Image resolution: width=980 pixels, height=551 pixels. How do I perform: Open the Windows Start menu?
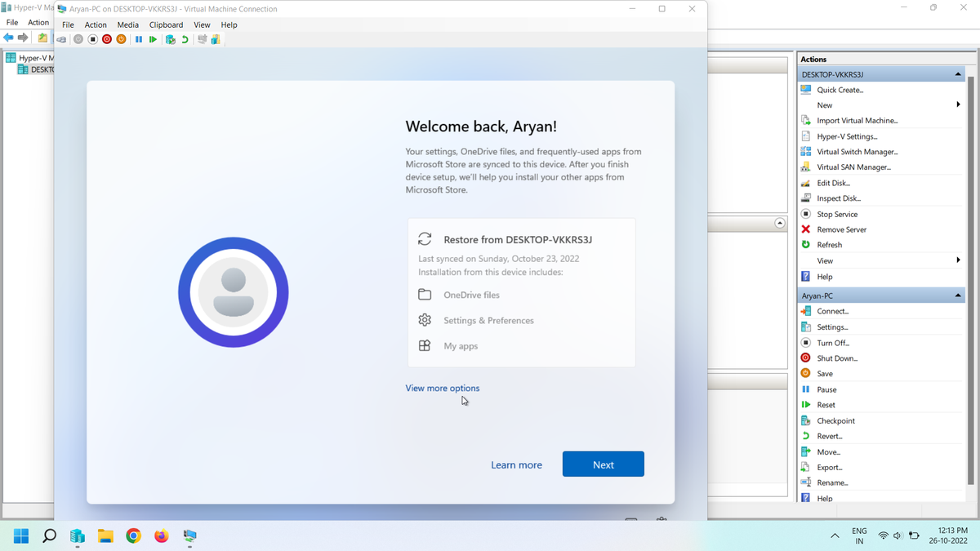(x=21, y=535)
